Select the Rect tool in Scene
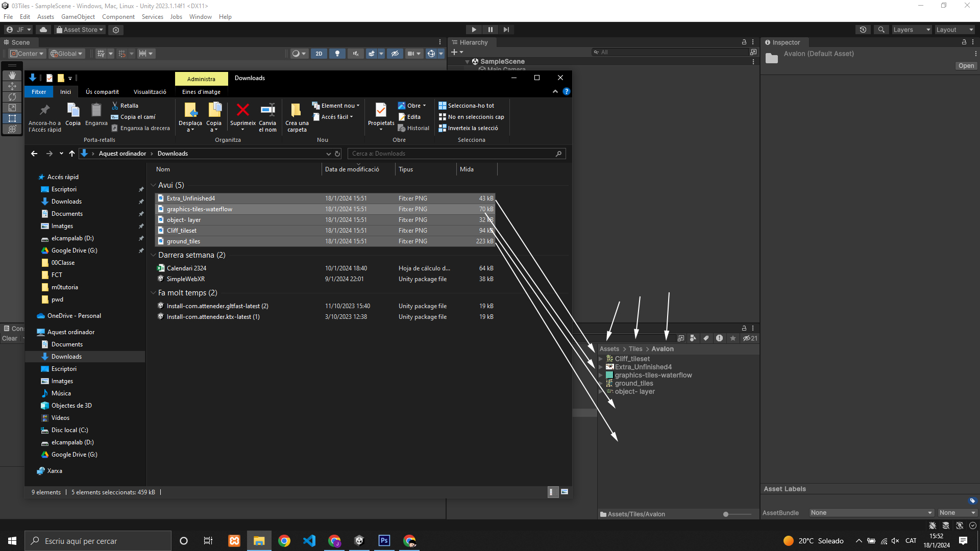The image size is (980, 551). 12,118
